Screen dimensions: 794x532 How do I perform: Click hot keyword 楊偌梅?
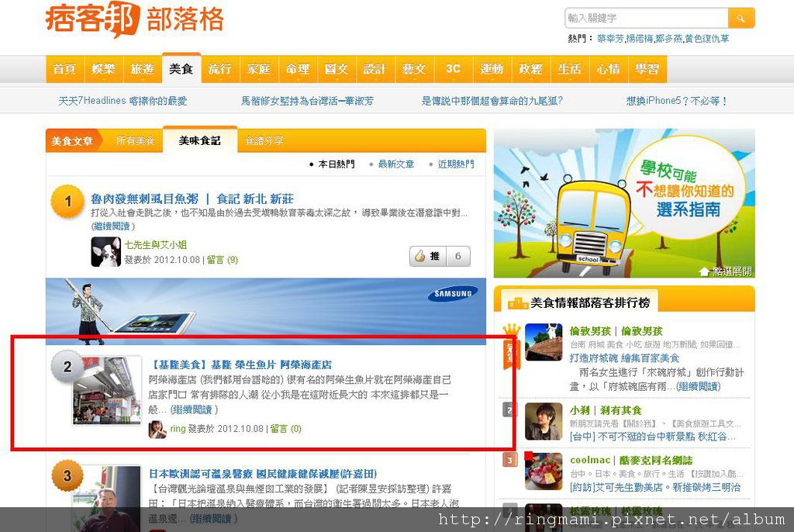coord(640,39)
